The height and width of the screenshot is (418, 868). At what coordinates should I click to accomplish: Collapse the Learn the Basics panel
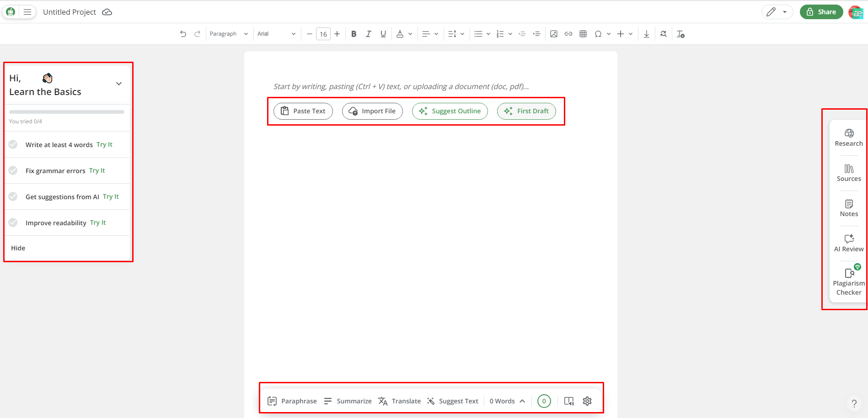(119, 84)
